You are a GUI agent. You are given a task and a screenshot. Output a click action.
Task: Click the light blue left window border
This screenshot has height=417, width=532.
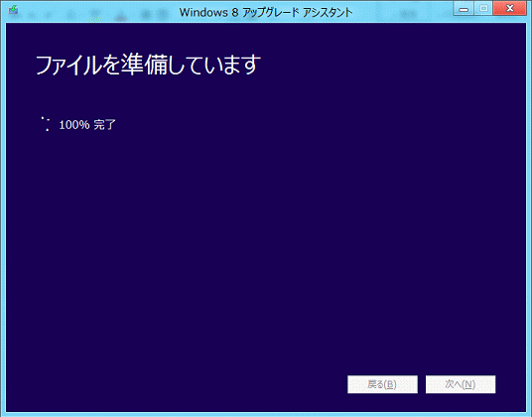click(3, 217)
